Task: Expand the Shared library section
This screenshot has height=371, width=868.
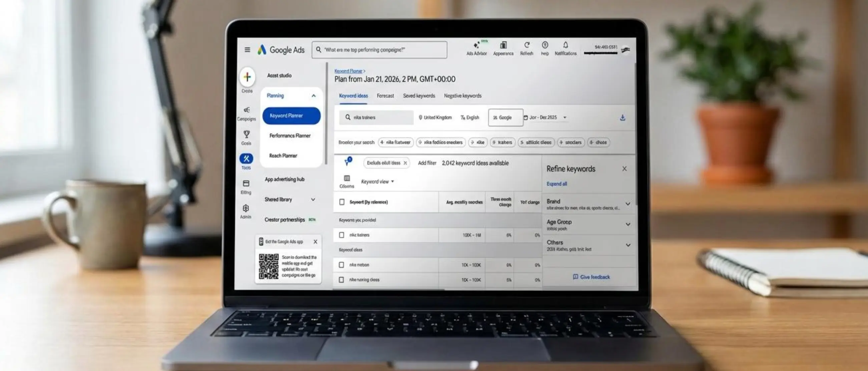Action: [313, 200]
